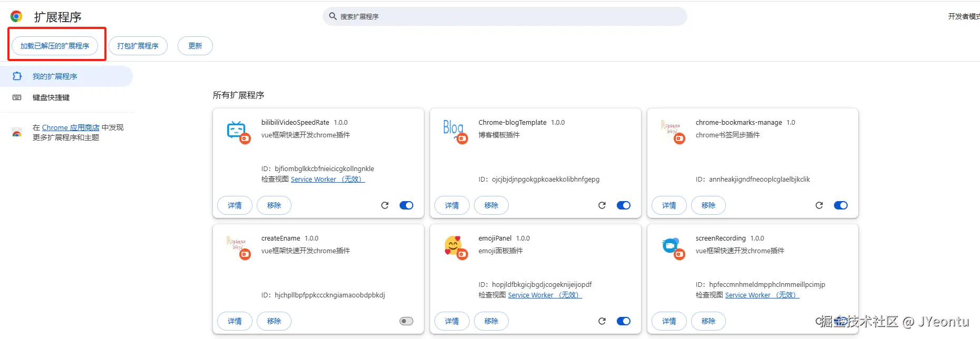Click the ID text hpfeccmnhmeldmpphclnmmeillpcimjp
This screenshot has height=339, width=980.
[767, 284]
